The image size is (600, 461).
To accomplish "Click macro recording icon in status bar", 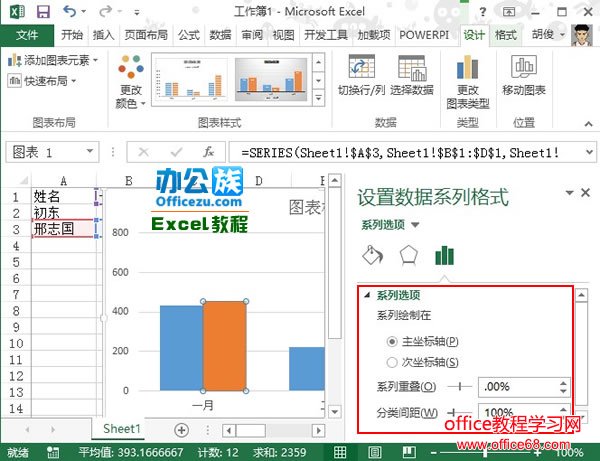I will pos(53,453).
